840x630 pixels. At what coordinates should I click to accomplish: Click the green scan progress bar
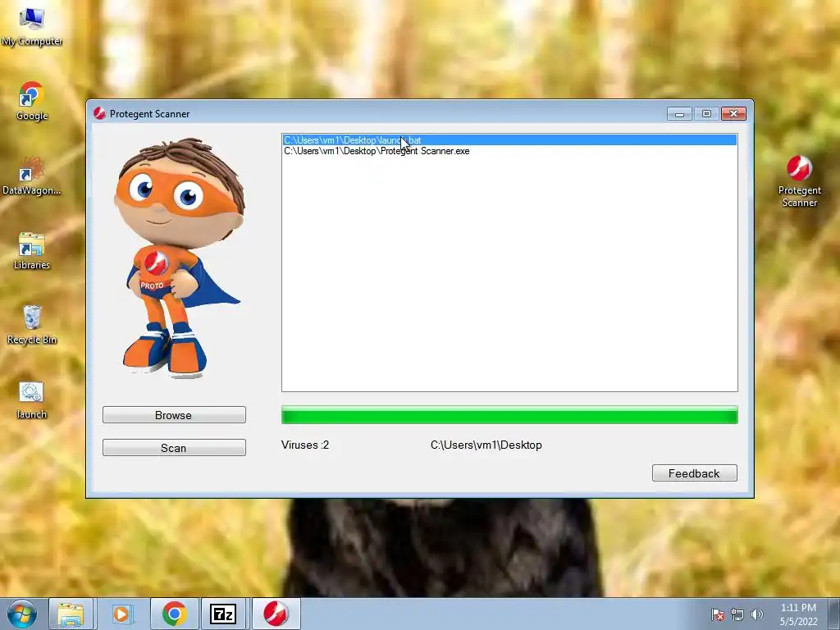[509, 415]
